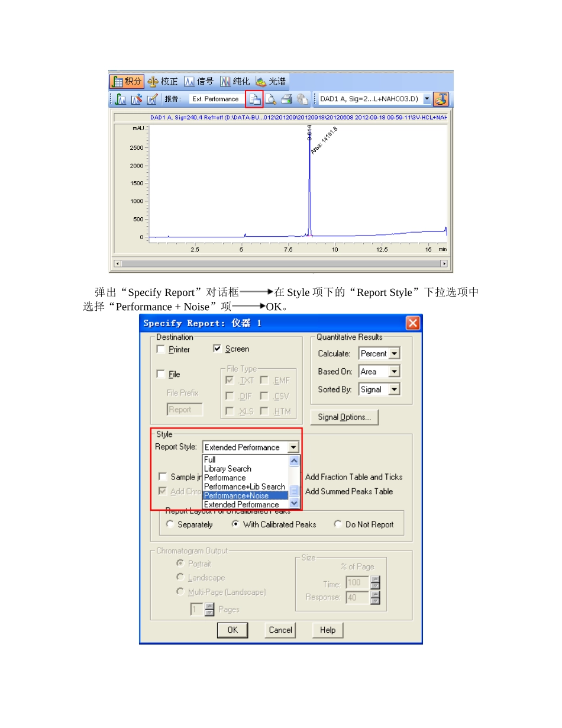This screenshot has height=728, width=562.
Task: Select Performance+Lib Search report style
Action: 246,487
